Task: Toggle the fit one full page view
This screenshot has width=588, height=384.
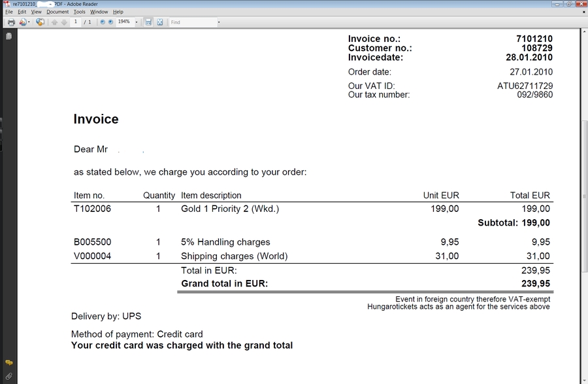Action: click(159, 22)
